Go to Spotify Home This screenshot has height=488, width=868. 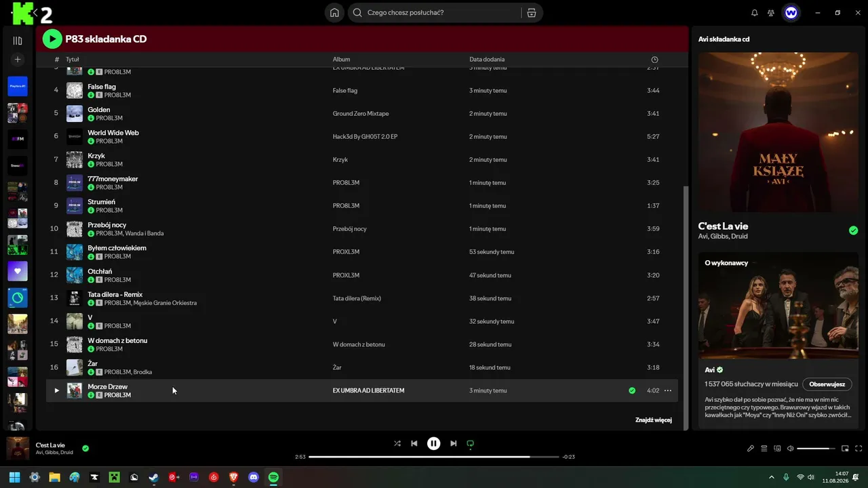[x=334, y=13]
